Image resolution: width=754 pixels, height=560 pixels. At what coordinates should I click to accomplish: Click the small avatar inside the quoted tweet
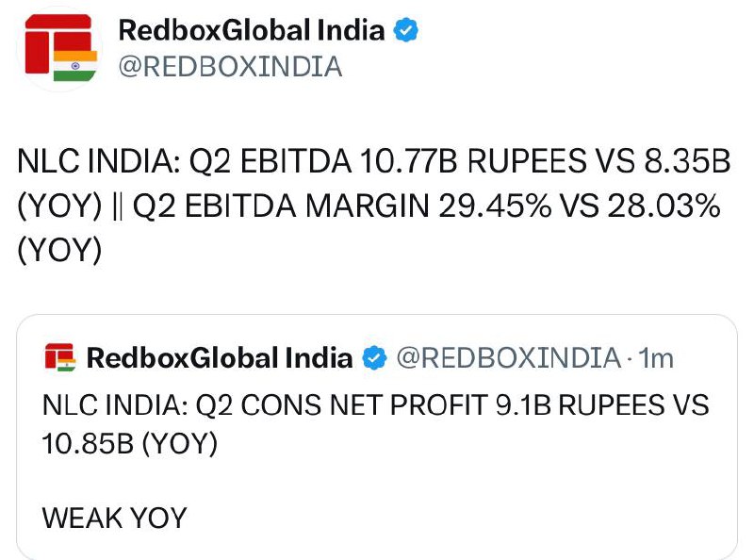tap(60, 357)
